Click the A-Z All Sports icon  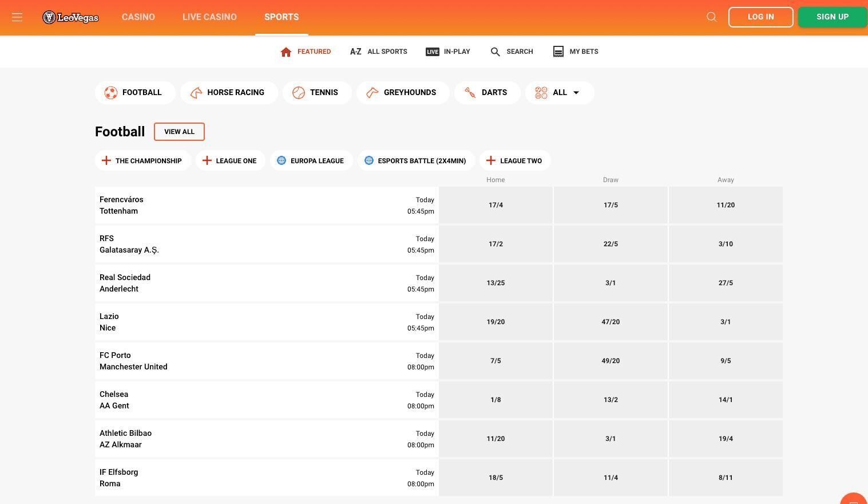pos(355,52)
